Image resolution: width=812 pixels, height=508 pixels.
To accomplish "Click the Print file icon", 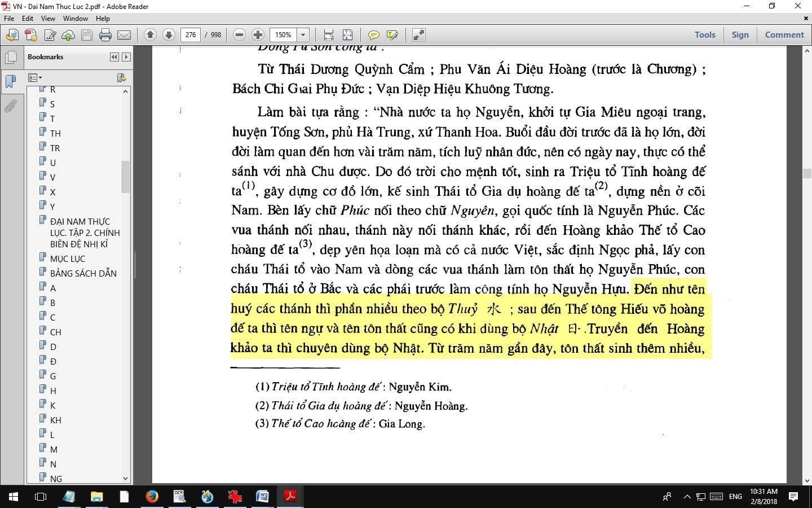I will [105, 35].
